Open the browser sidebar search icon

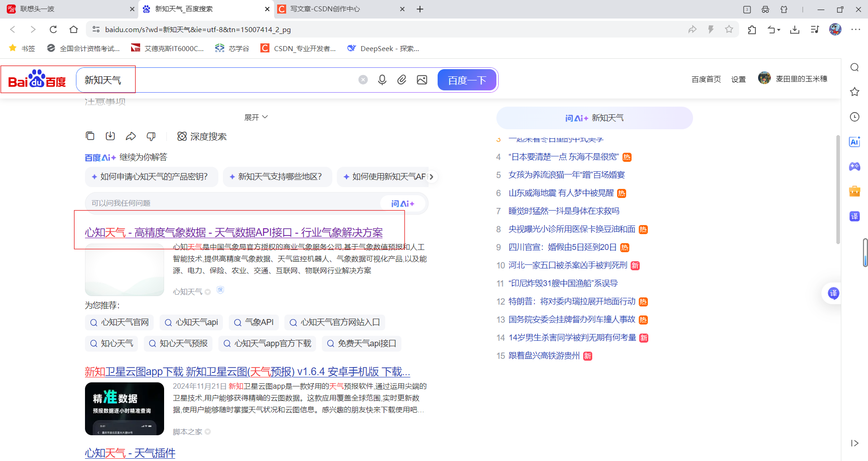pos(854,67)
